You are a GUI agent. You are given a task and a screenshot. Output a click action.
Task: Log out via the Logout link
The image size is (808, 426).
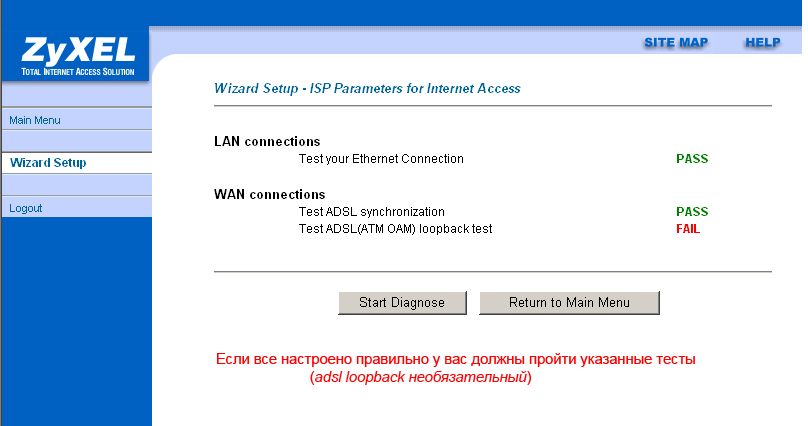click(x=25, y=208)
